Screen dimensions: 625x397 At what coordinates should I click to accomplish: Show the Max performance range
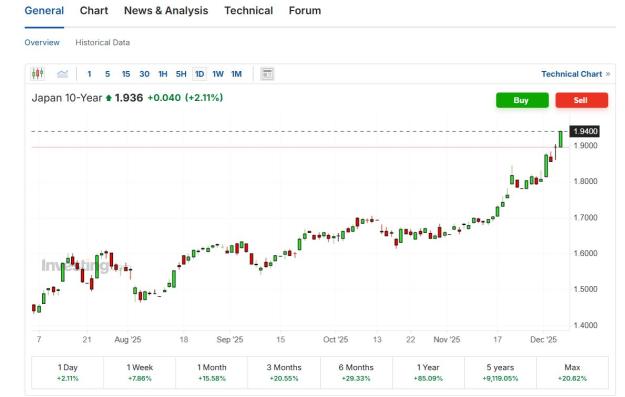[x=572, y=372]
